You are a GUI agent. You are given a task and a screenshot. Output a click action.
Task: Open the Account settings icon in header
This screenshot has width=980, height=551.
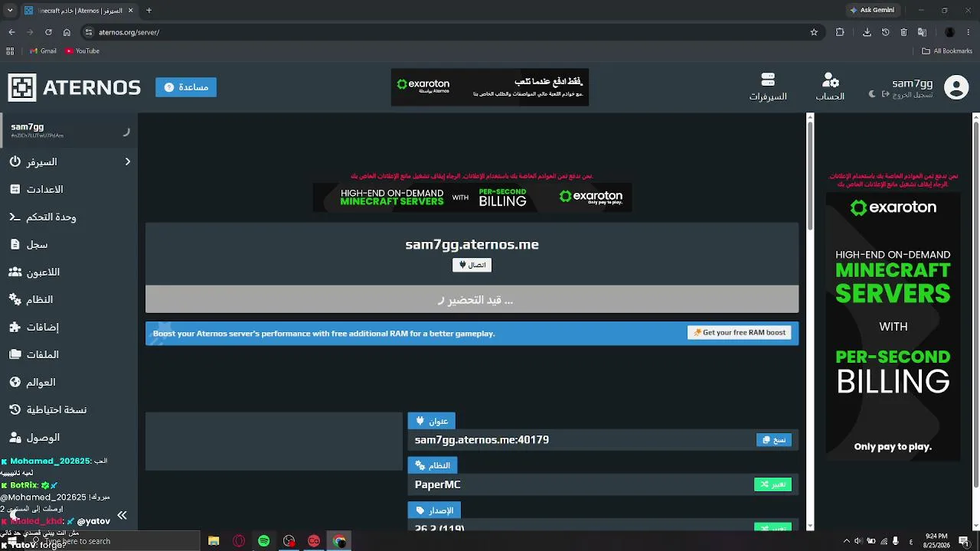[830, 87]
